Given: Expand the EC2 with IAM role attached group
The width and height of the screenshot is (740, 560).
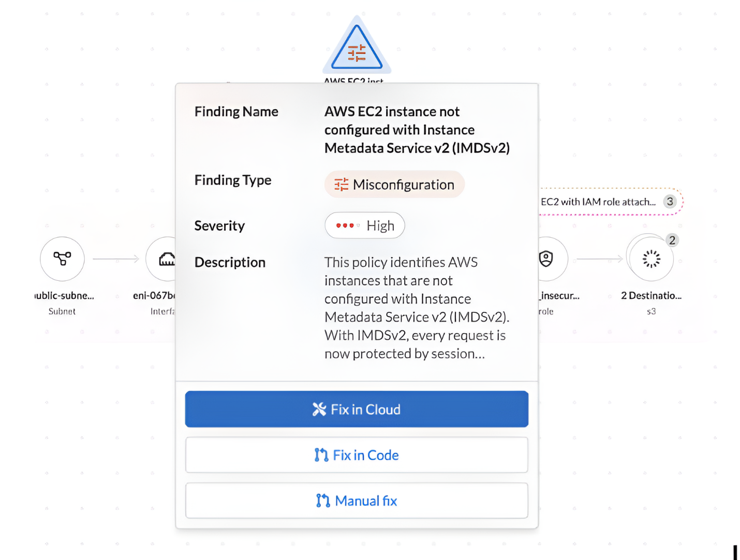Looking at the screenshot, I should point(598,202).
